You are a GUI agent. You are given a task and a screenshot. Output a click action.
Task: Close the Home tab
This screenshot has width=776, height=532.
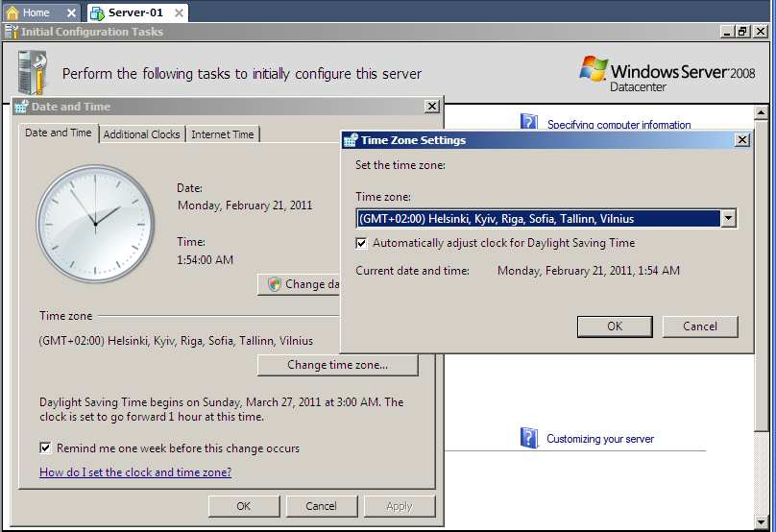pyautogui.click(x=71, y=12)
